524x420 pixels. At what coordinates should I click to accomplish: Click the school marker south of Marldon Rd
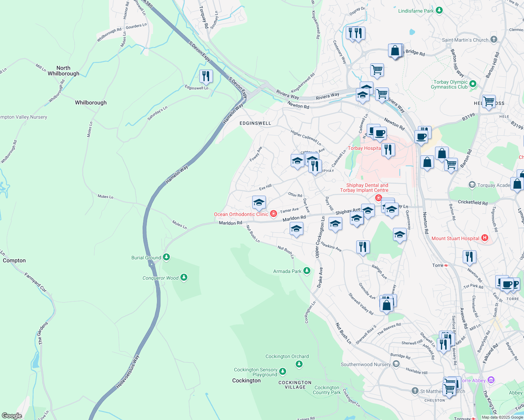[296, 229]
